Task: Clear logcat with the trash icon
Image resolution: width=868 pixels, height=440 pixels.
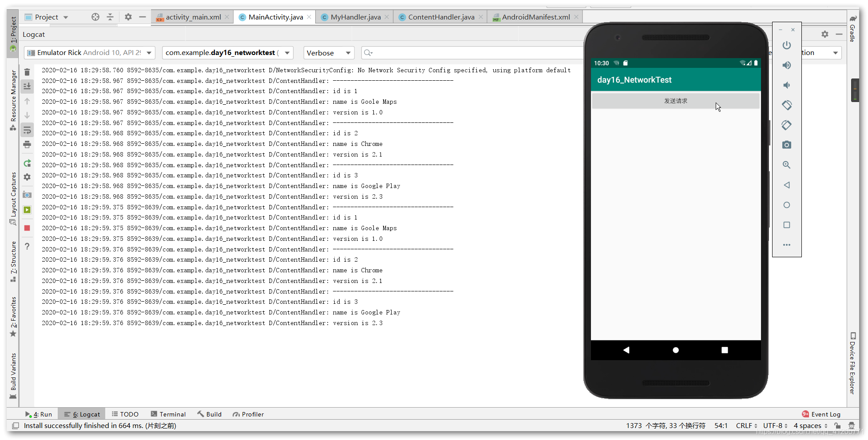Action: point(27,72)
